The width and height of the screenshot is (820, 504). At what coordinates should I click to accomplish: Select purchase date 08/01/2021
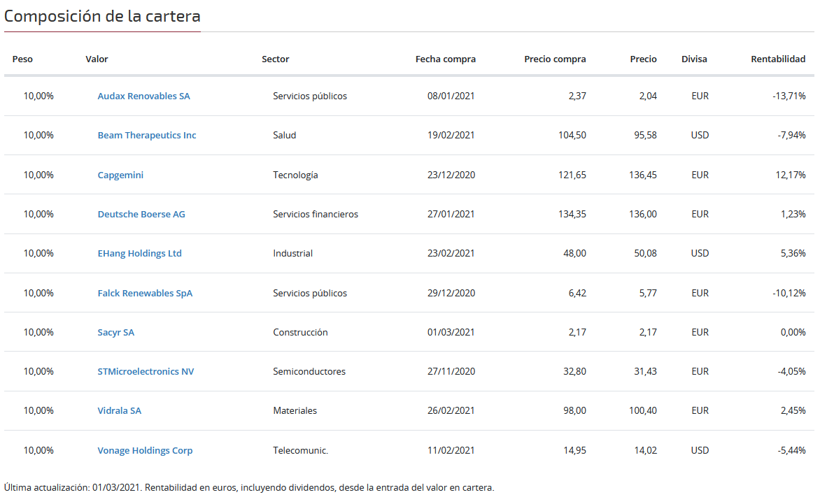coord(451,96)
